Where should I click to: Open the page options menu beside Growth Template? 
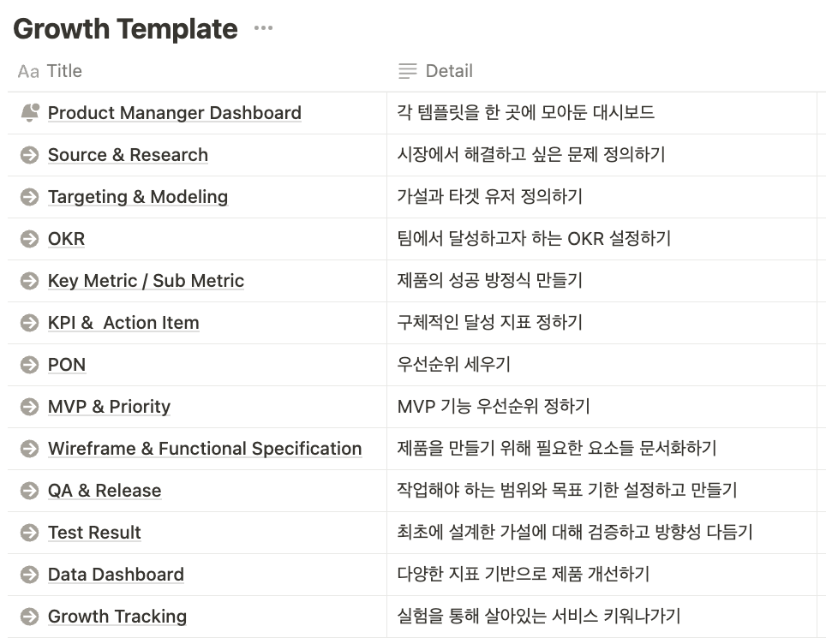point(262,27)
